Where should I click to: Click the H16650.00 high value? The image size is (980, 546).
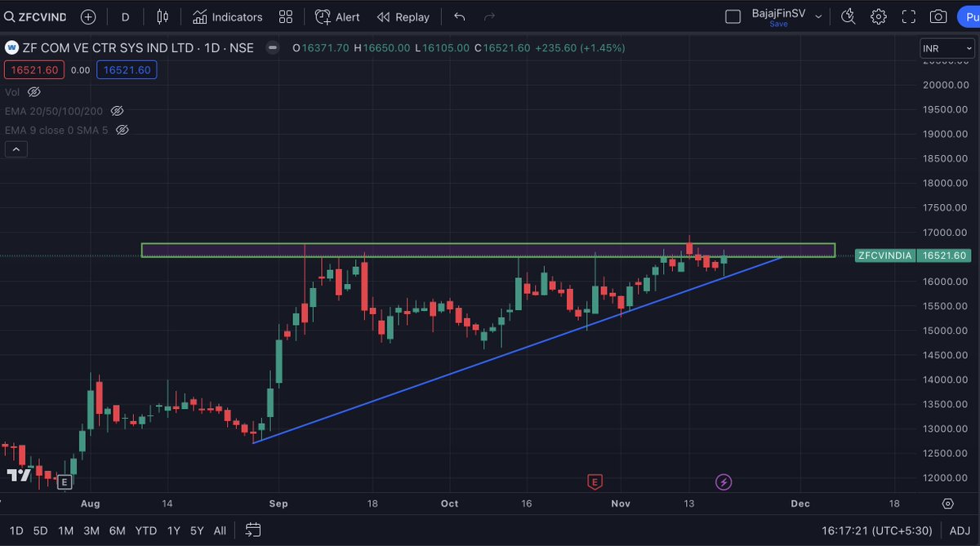[382, 48]
